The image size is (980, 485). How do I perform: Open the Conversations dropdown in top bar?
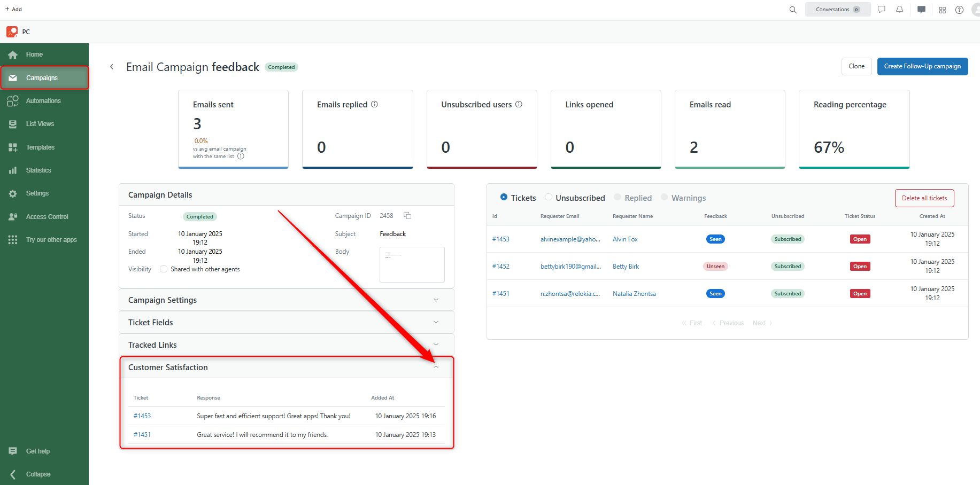838,10
